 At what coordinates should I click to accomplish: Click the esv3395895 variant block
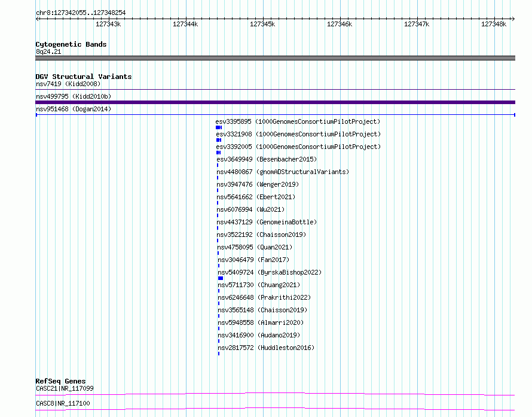[x=219, y=127]
